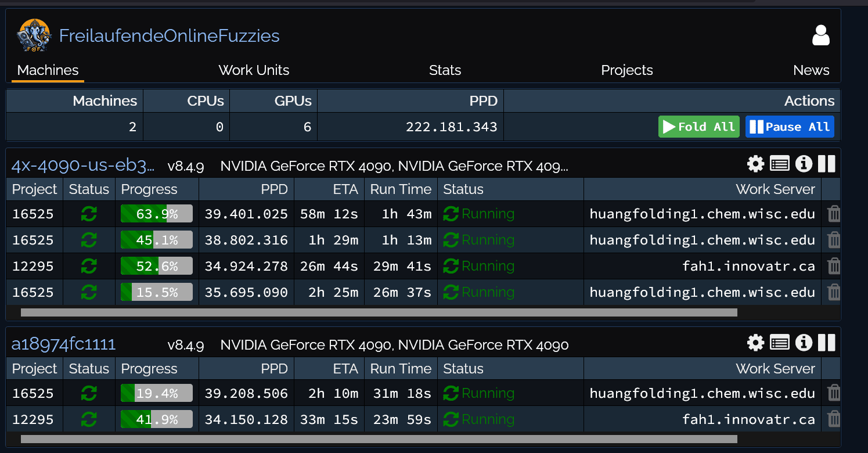Screen dimensions: 868x453
Task: Start folding with Fold All button
Action: click(x=698, y=127)
